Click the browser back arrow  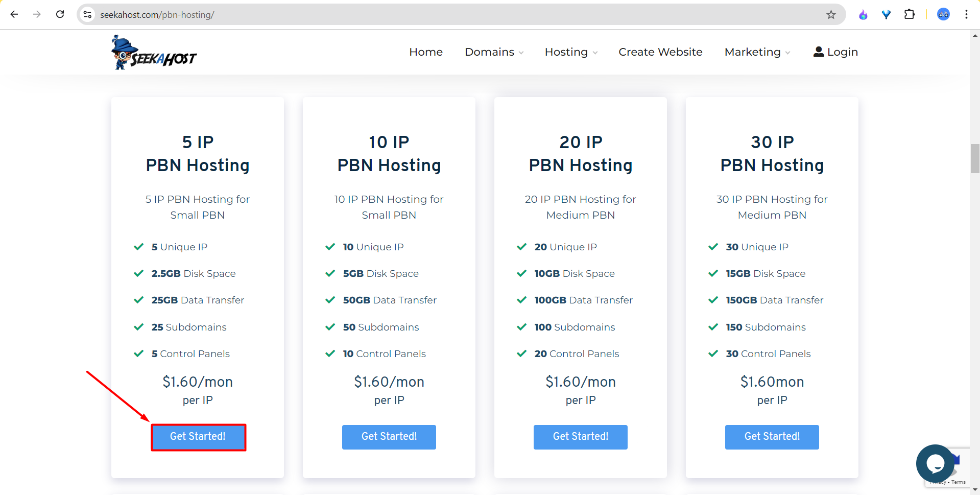(x=14, y=14)
